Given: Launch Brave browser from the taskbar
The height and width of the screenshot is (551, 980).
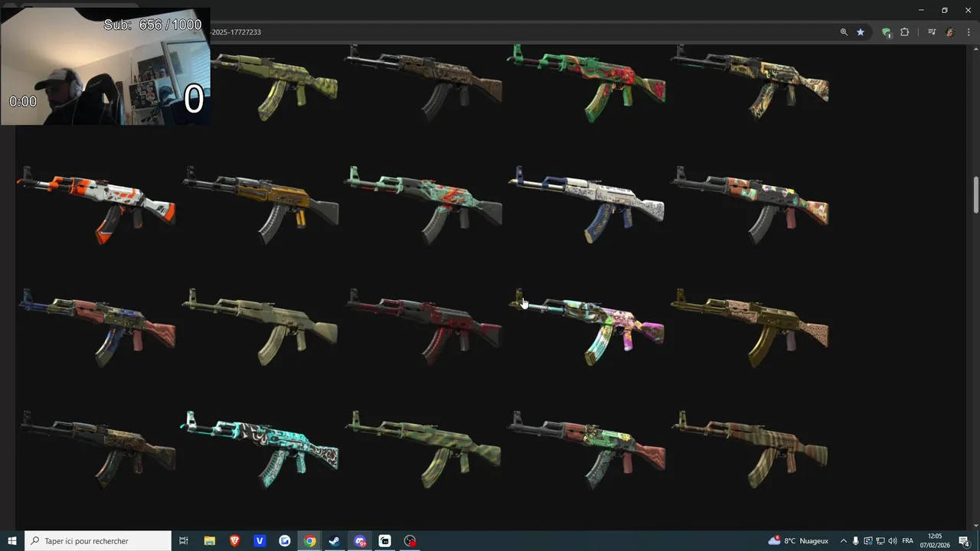Looking at the screenshot, I should (234, 541).
